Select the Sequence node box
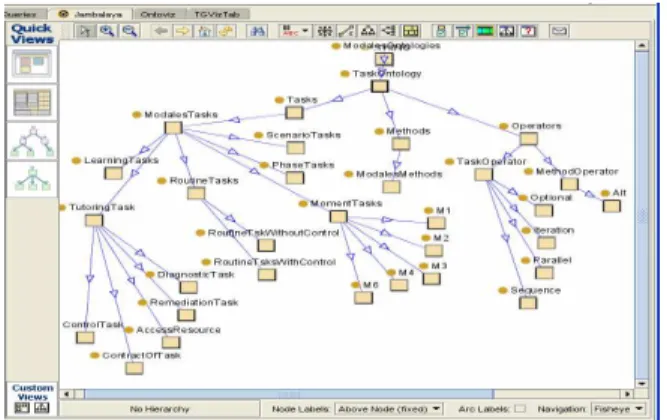Viewport: 667px width, 420px height. click(528, 303)
